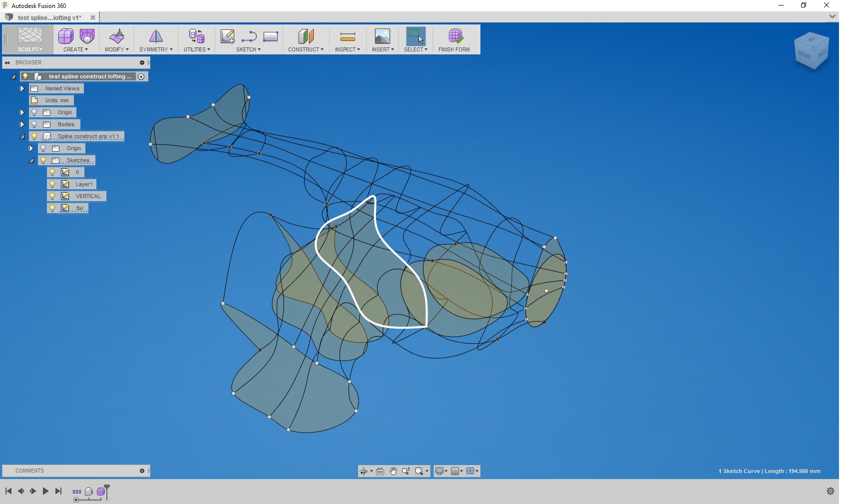The height and width of the screenshot is (504, 841).
Task: Expand the nested Origin folder
Action: (x=31, y=148)
